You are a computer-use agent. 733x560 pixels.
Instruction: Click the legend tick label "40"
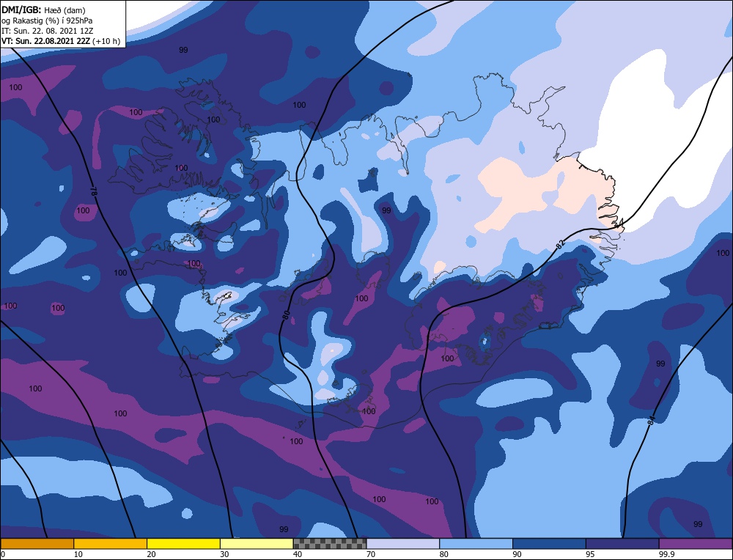[298, 554]
